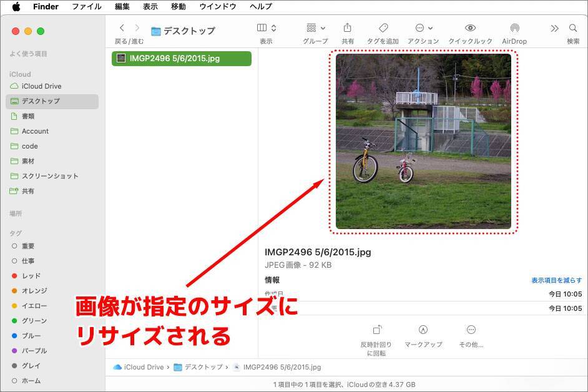
Task: Select iCloud Drive in the sidebar
Action: coord(41,86)
